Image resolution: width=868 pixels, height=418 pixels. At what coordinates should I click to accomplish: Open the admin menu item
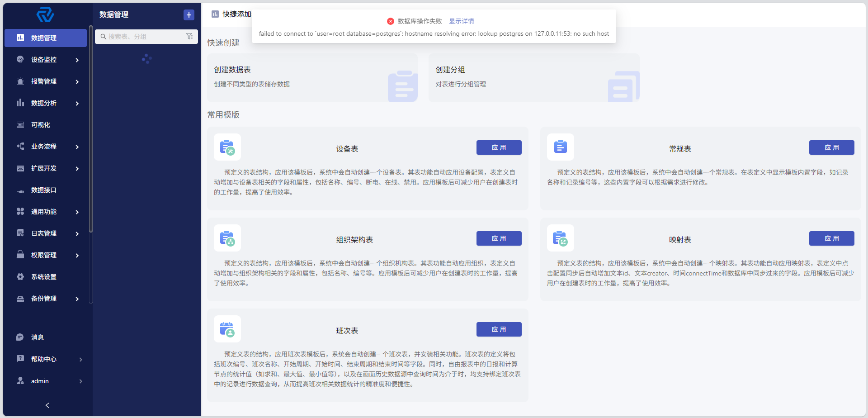[46, 380]
